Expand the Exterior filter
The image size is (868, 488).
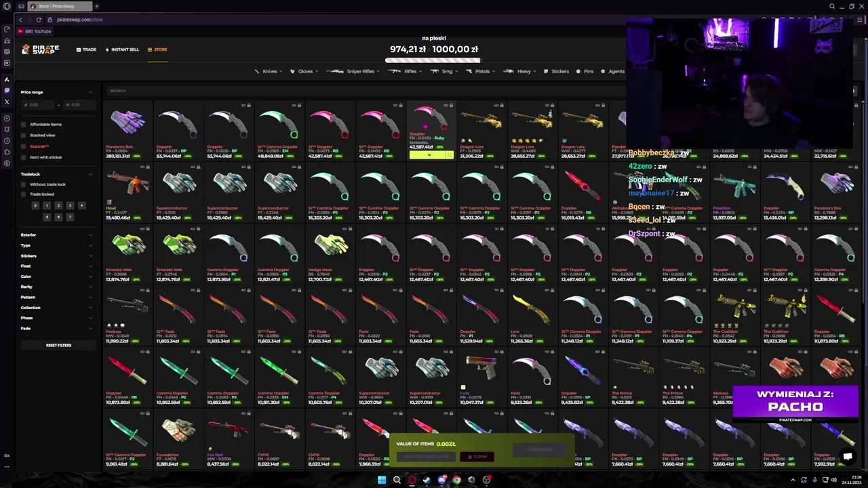point(58,235)
